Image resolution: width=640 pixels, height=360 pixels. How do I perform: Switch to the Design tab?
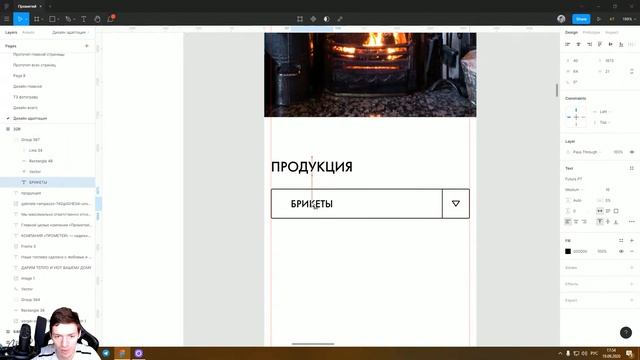[x=571, y=32]
